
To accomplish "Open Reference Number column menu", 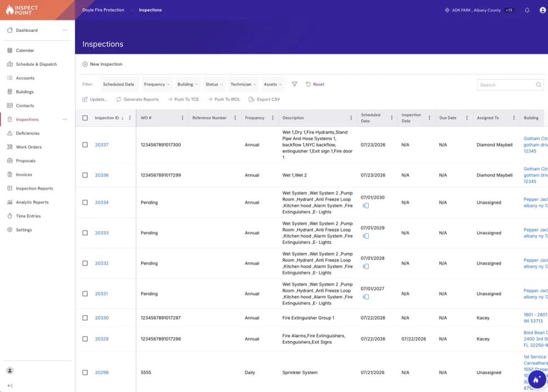I will pyautogui.click(x=235, y=118).
